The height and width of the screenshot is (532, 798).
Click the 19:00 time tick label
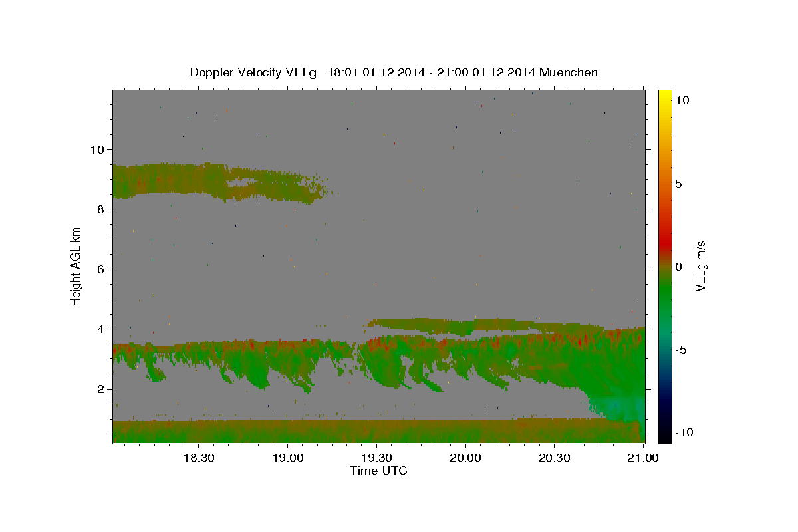[287, 458]
